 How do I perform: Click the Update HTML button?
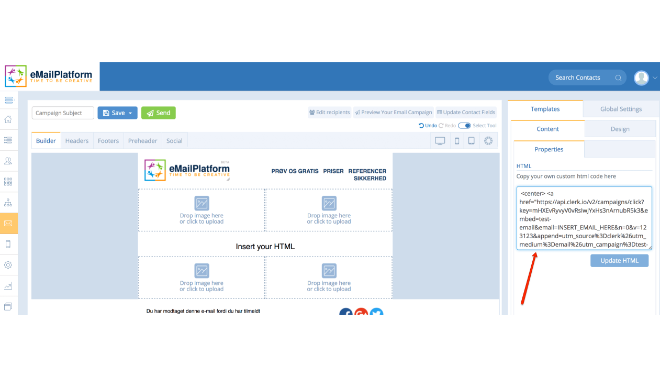click(x=619, y=260)
